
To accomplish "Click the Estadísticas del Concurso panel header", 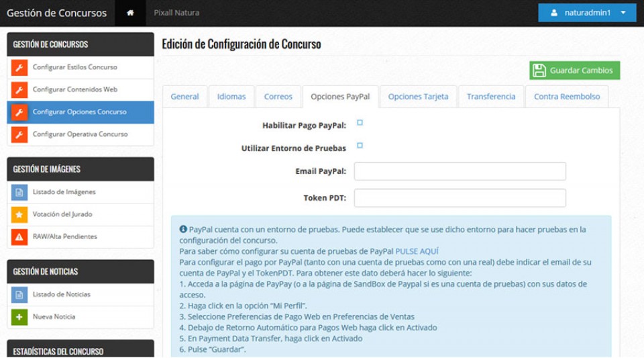I will (80, 349).
